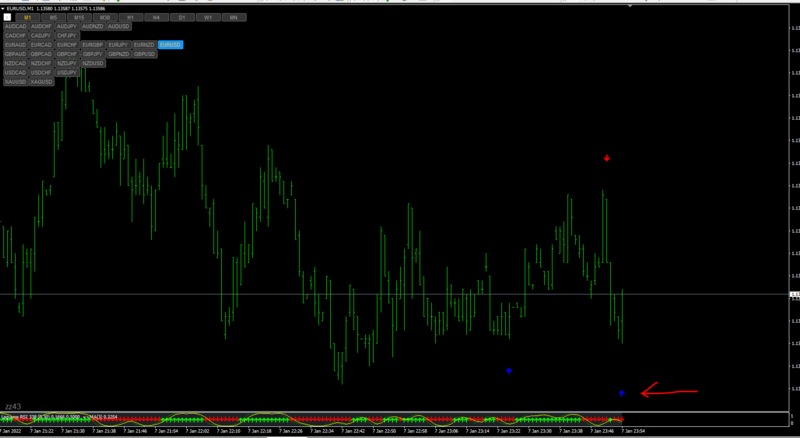Load the AUDJPY symbol
Viewport: 800px width, 438px height.
(67, 27)
